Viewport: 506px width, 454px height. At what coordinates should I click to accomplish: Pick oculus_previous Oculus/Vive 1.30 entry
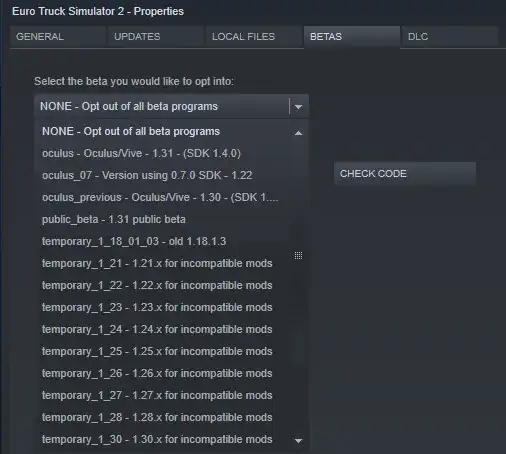coord(164,197)
